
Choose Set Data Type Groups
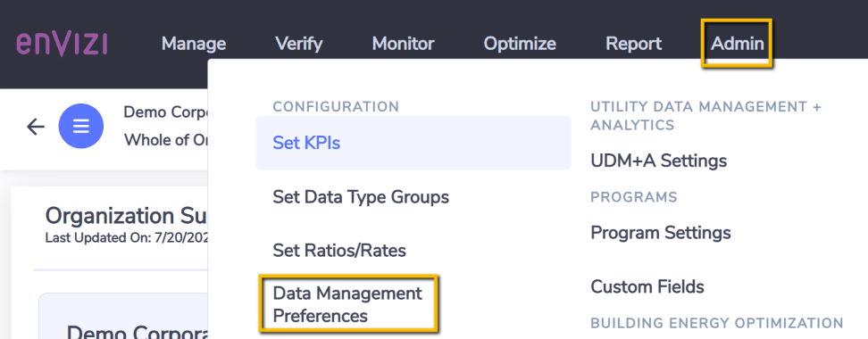(361, 197)
